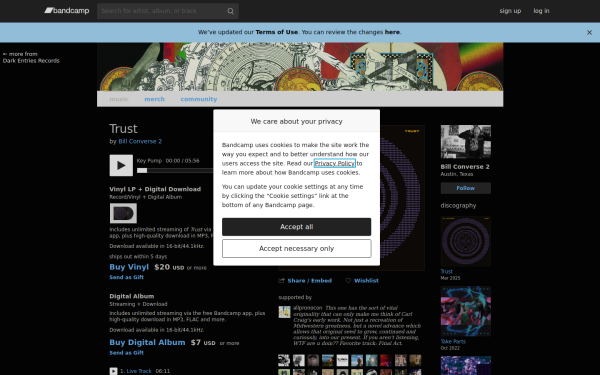This screenshot has width=600, height=375.
Task: Send the vinyl as a gift
Action: click(x=127, y=277)
